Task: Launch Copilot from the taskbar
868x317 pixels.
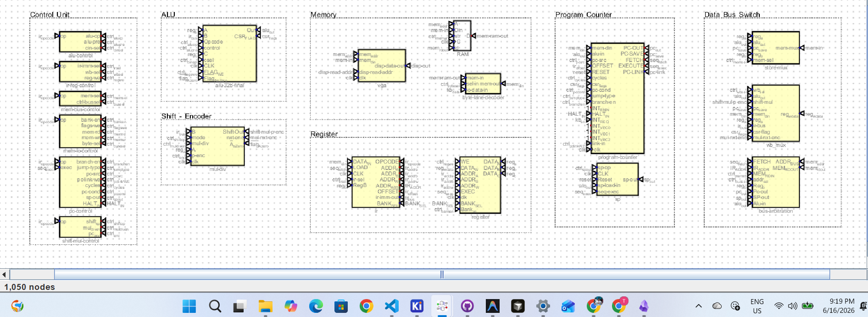Action: coord(290,306)
